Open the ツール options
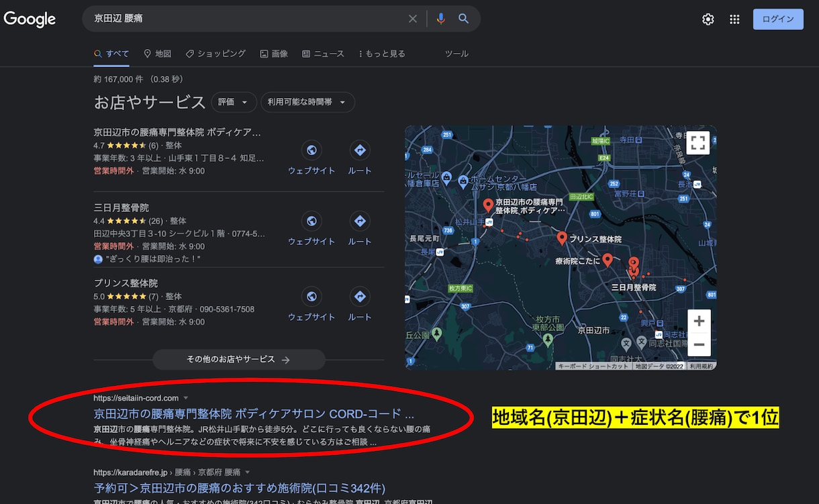Image resolution: width=819 pixels, height=504 pixels. pos(456,54)
